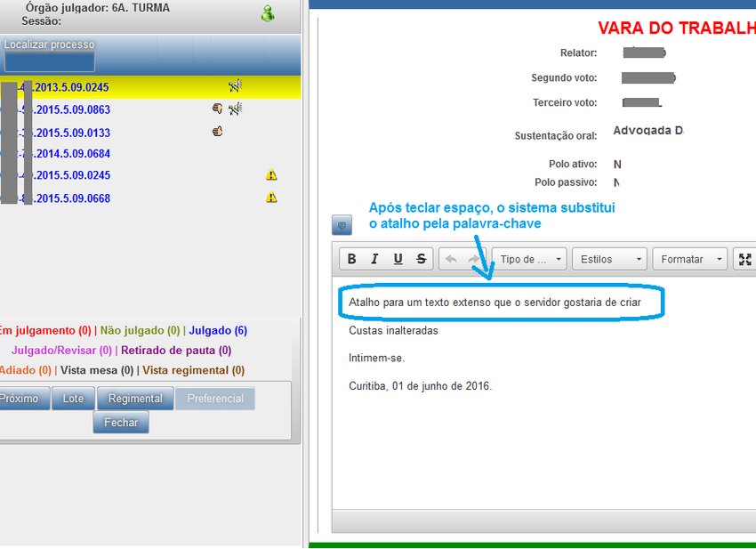Click the thumbs-down icon on the 2015.5.09.0863 row
756x549 pixels.
click(217, 109)
